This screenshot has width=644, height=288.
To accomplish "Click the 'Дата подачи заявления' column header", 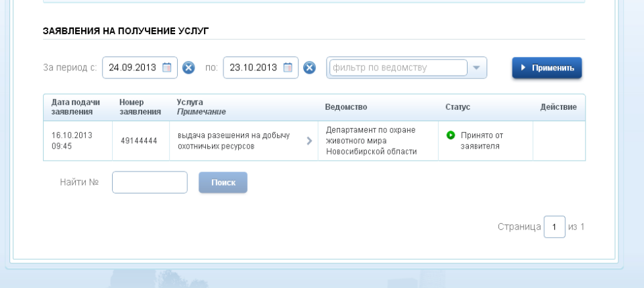I will (x=76, y=106).
